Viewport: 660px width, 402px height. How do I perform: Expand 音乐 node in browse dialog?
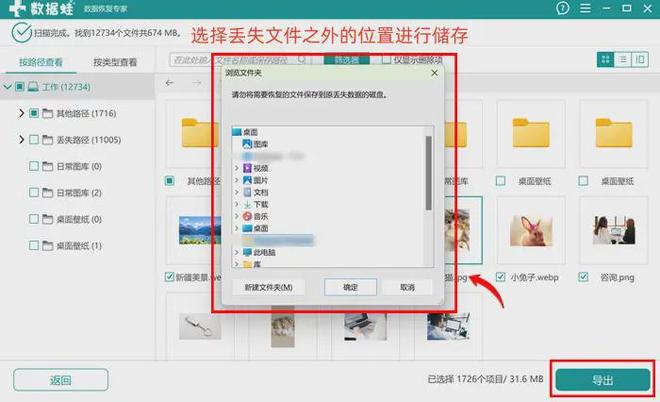(x=237, y=216)
